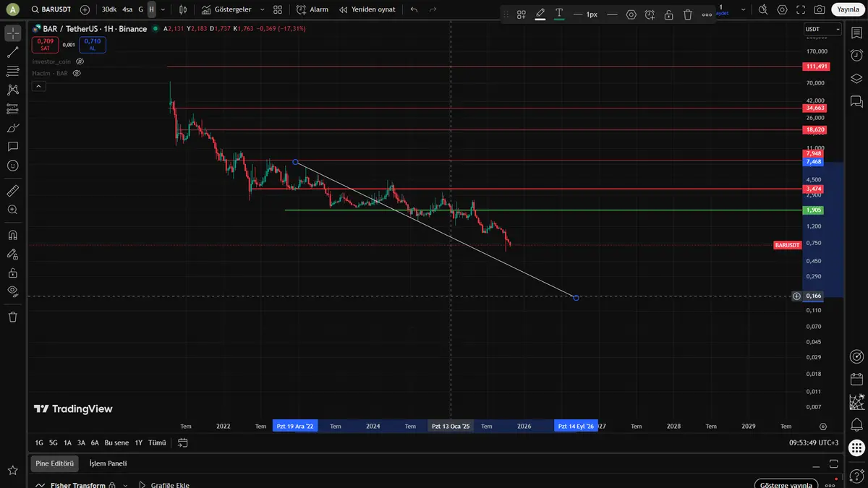
Task: Open text color option in drawing toolbar
Action: pos(559,14)
